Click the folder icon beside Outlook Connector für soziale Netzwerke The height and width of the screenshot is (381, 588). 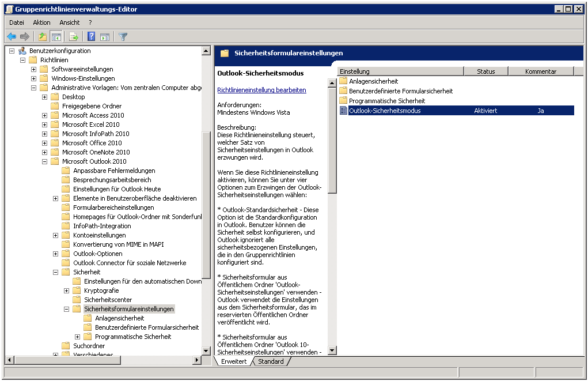coord(66,263)
